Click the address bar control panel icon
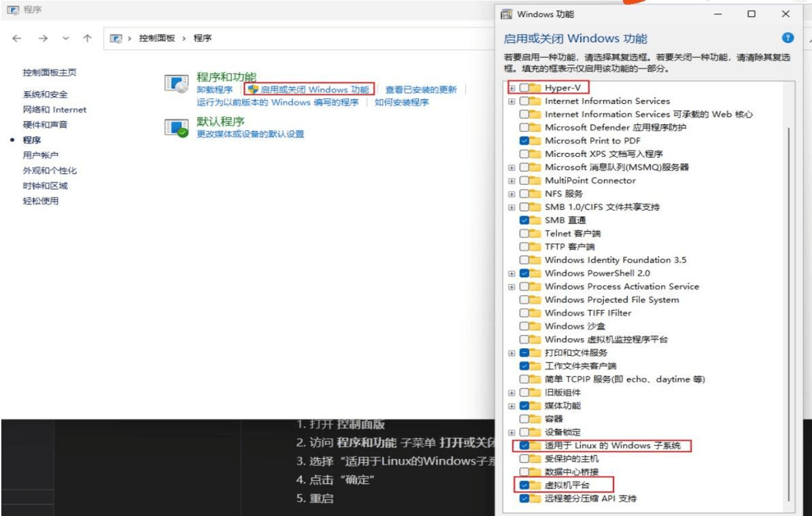Image resolution: width=812 pixels, height=516 pixels. pos(116,38)
